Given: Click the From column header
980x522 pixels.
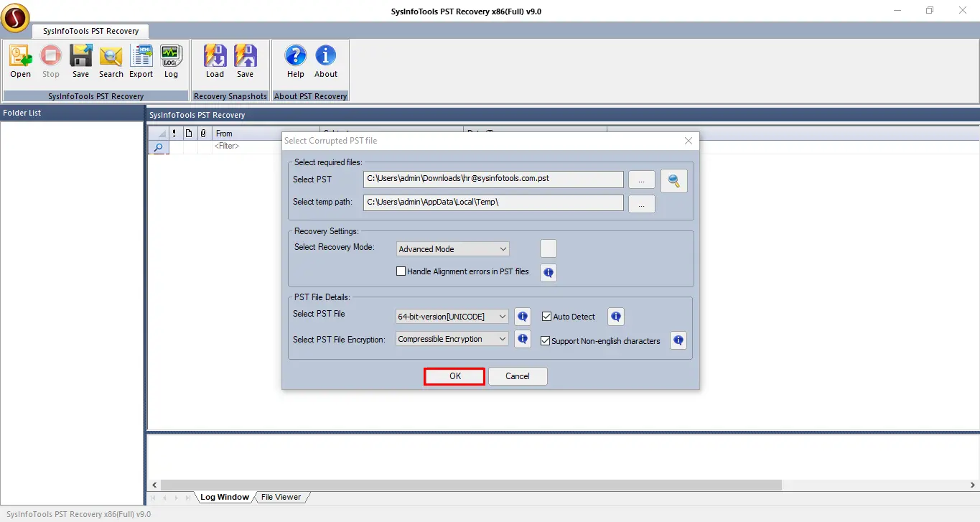Looking at the screenshot, I should (247, 134).
